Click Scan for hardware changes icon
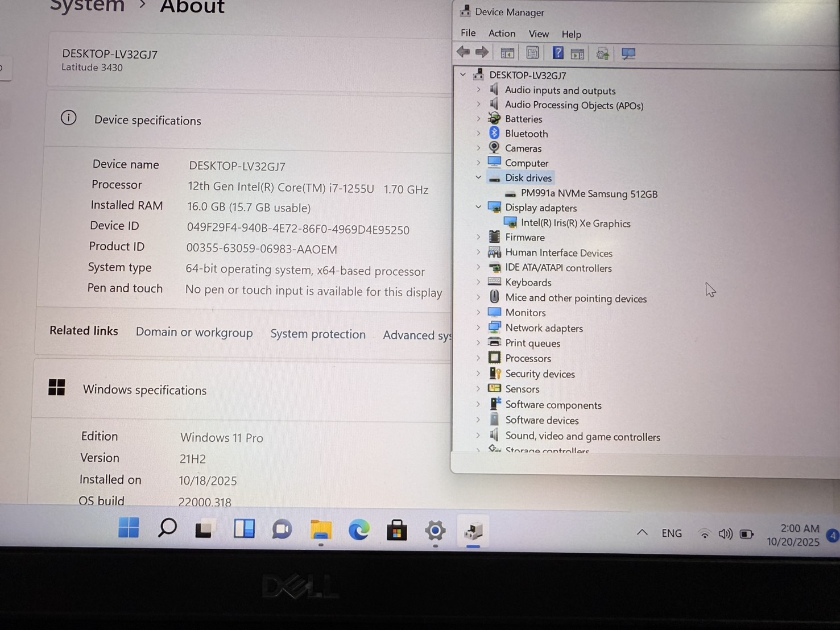 [628, 54]
